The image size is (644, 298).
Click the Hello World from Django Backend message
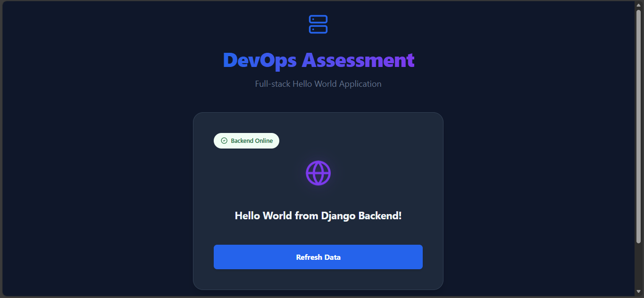[318, 215]
